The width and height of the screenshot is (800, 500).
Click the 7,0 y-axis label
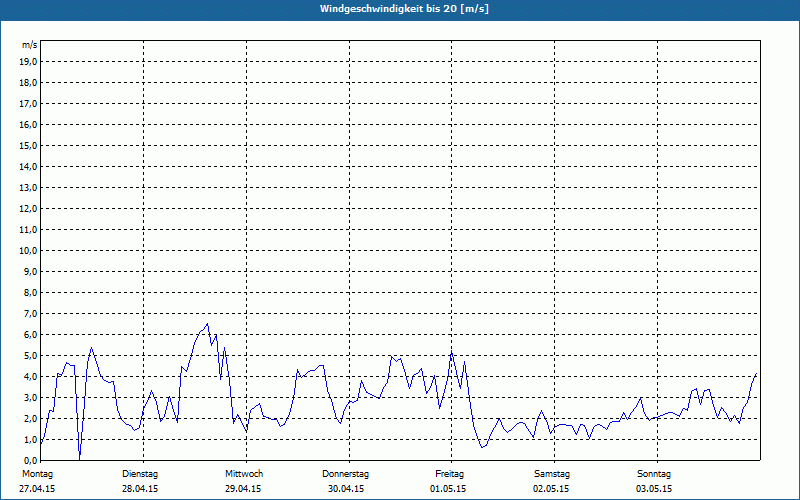click(x=31, y=313)
